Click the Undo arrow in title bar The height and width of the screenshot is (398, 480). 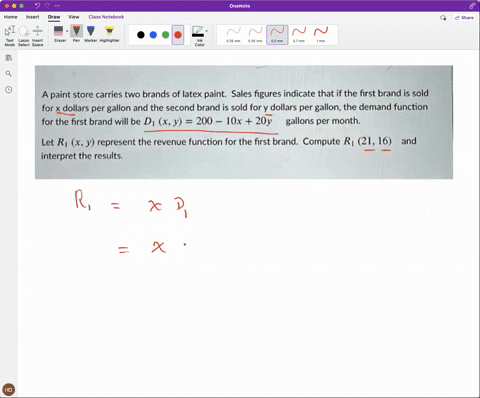tap(37, 6)
